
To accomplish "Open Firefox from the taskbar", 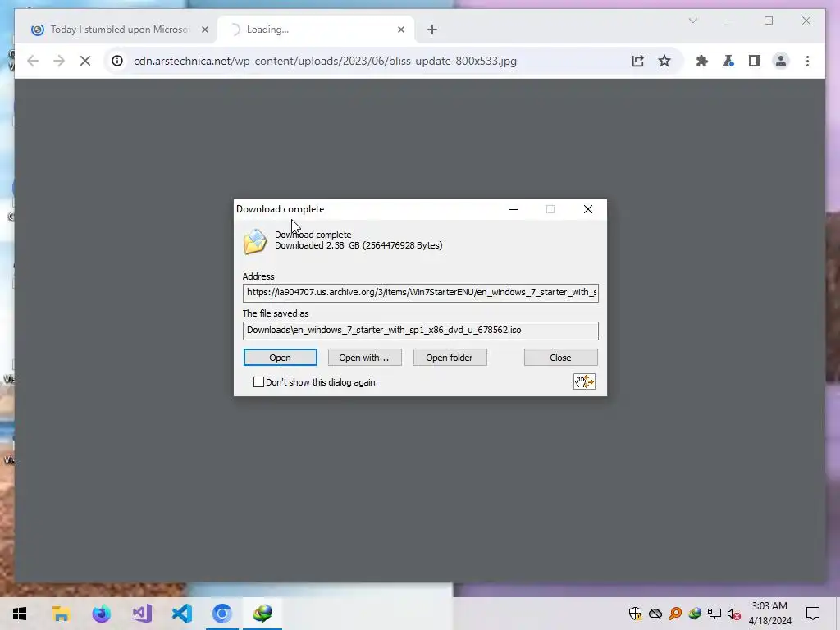I will point(101,614).
